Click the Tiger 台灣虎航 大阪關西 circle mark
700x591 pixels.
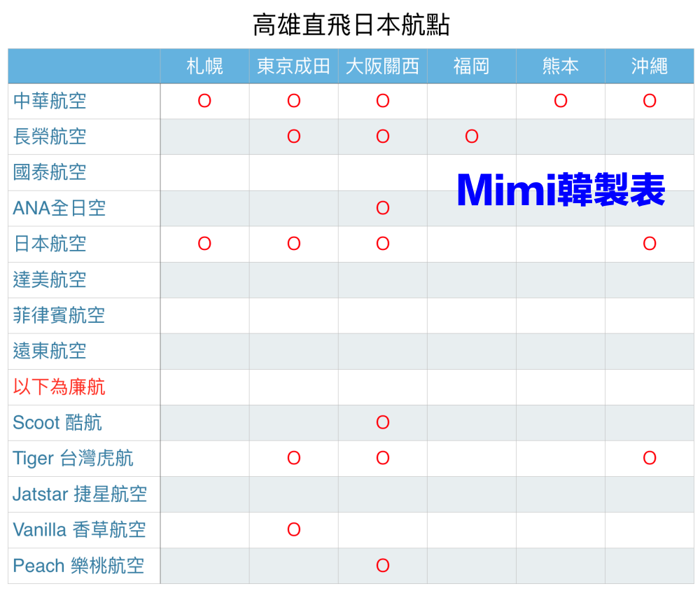[383, 458]
